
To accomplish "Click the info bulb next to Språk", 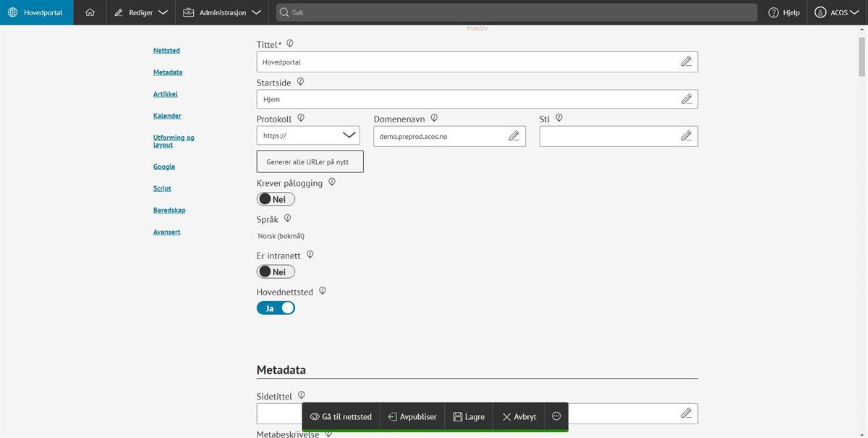I will (287, 219).
